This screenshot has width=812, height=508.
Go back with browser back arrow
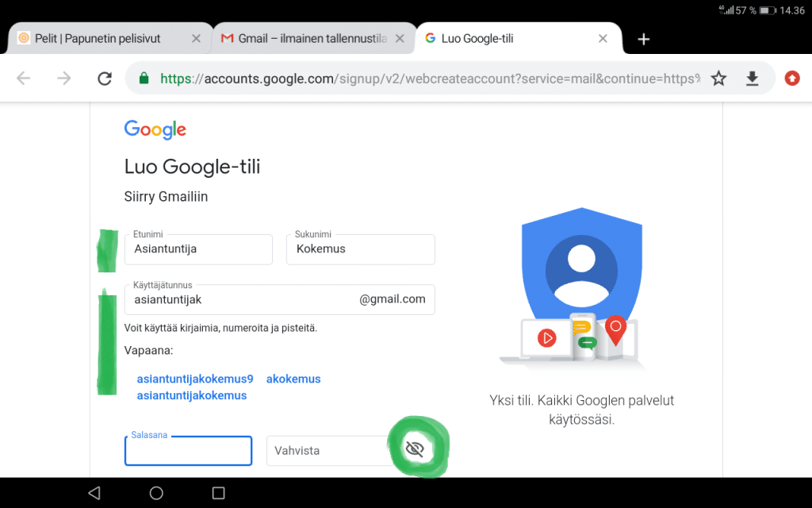(x=23, y=79)
